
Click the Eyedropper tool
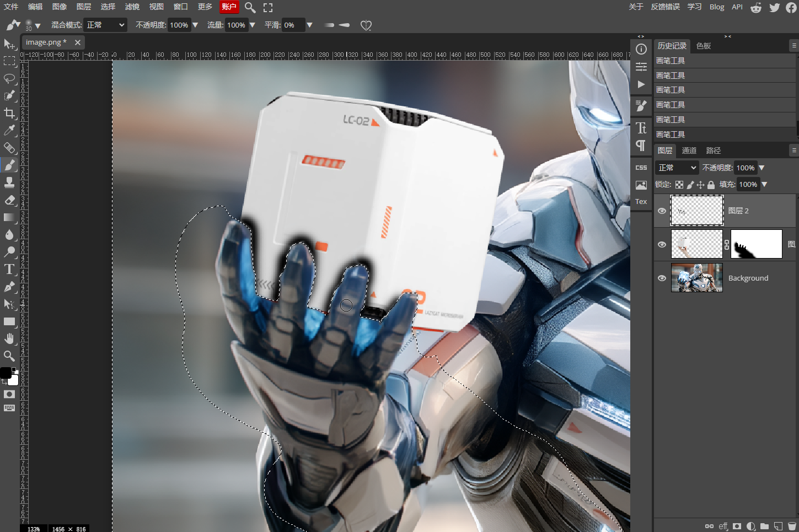(9, 130)
